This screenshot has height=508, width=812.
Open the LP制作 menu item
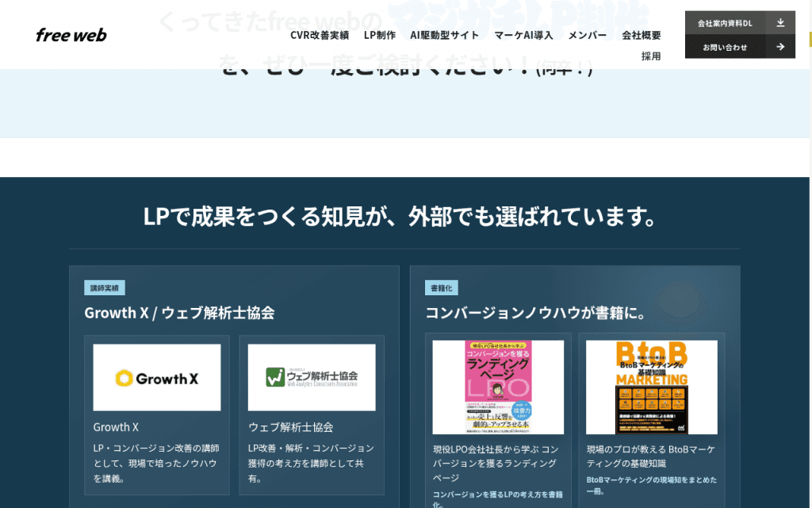click(380, 35)
